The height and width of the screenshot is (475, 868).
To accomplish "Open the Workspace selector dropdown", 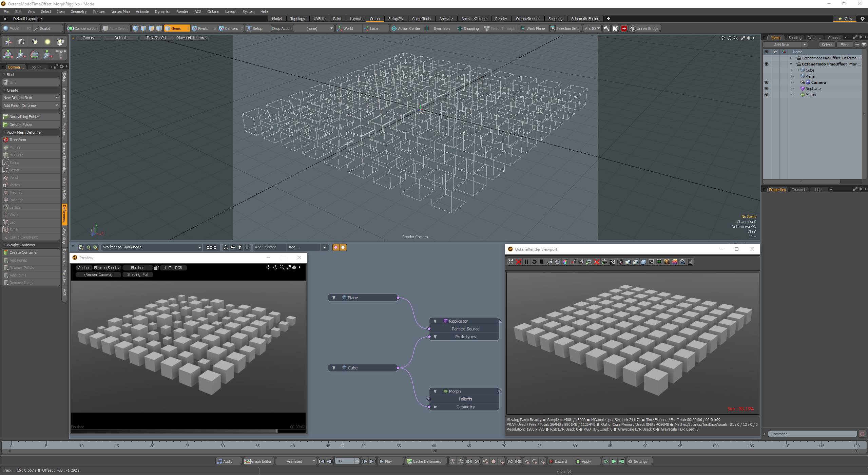I will coord(152,247).
